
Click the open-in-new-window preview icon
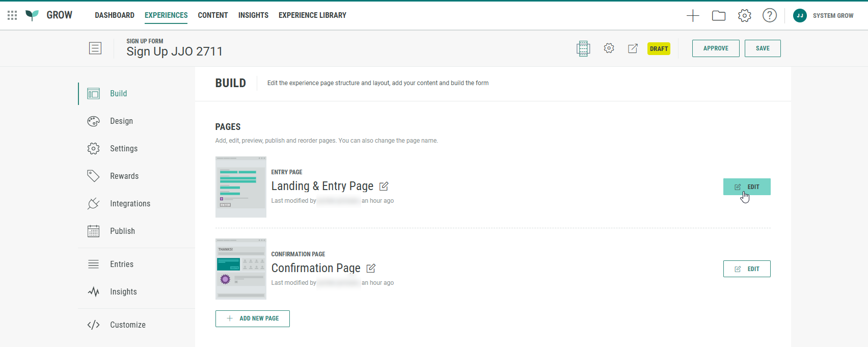click(x=633, y=48)
